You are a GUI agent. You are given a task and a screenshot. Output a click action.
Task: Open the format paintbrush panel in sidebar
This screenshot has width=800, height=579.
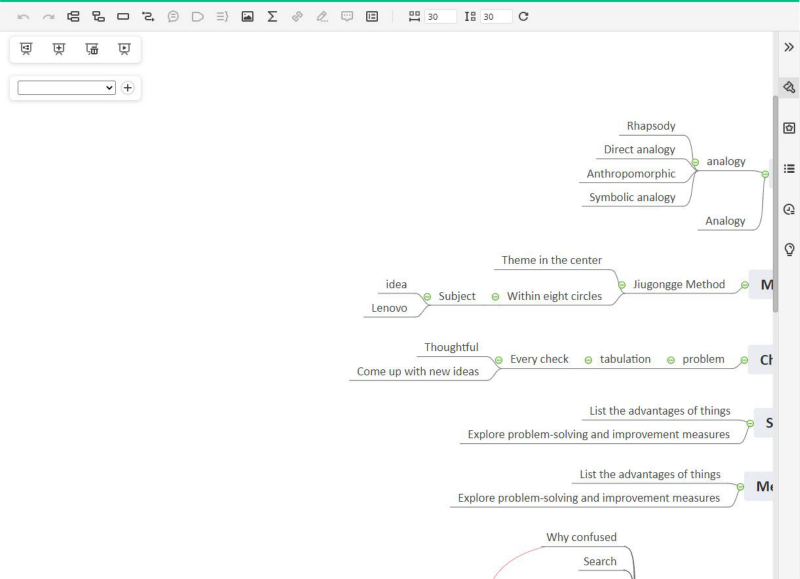pos(789,87)
